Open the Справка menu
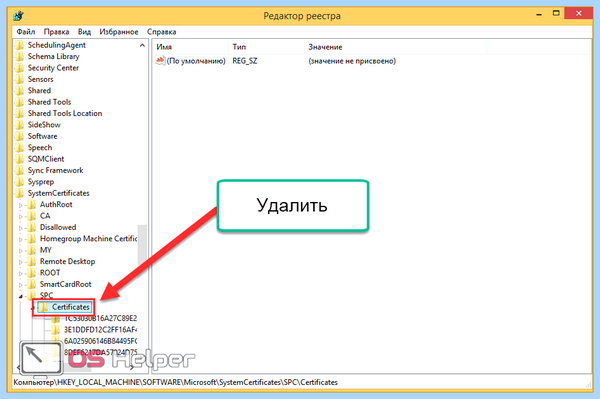This screenshot has height=399, width=600. coord(161,32)
